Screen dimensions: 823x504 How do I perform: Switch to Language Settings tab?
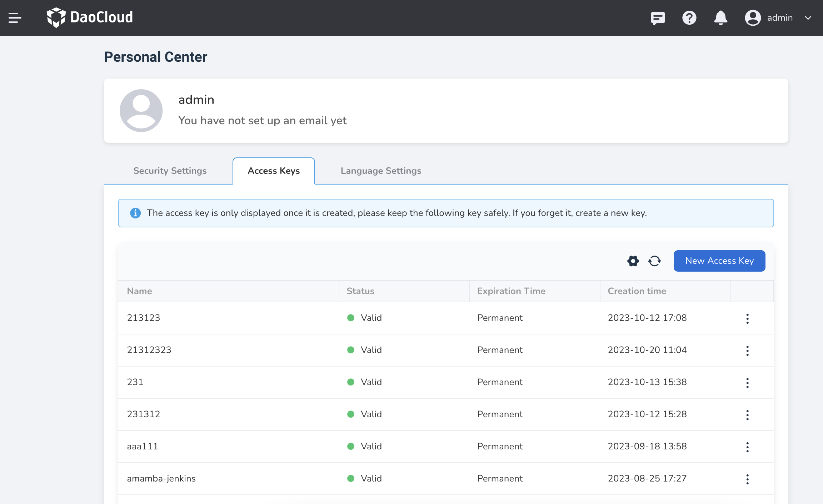click(x=381, y=171)
